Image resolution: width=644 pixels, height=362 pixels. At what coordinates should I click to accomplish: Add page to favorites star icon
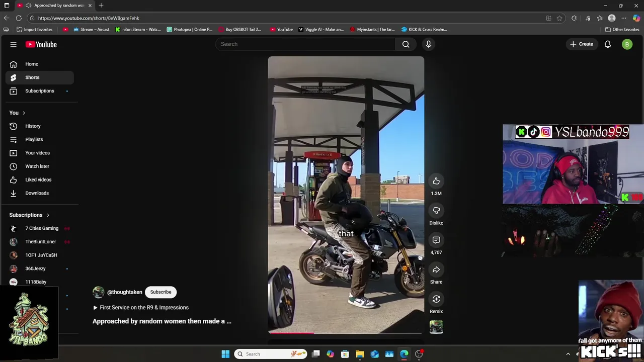tap(559, 18)
